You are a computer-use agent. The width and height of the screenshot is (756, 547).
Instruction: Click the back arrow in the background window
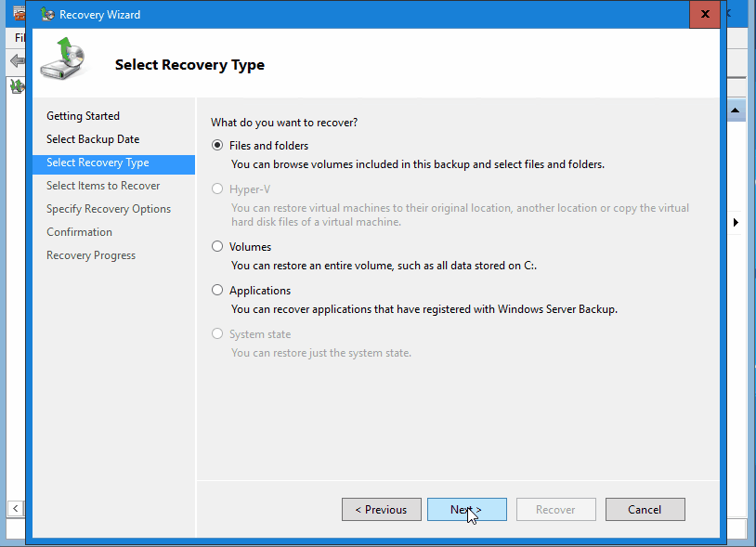click(17, 61)
